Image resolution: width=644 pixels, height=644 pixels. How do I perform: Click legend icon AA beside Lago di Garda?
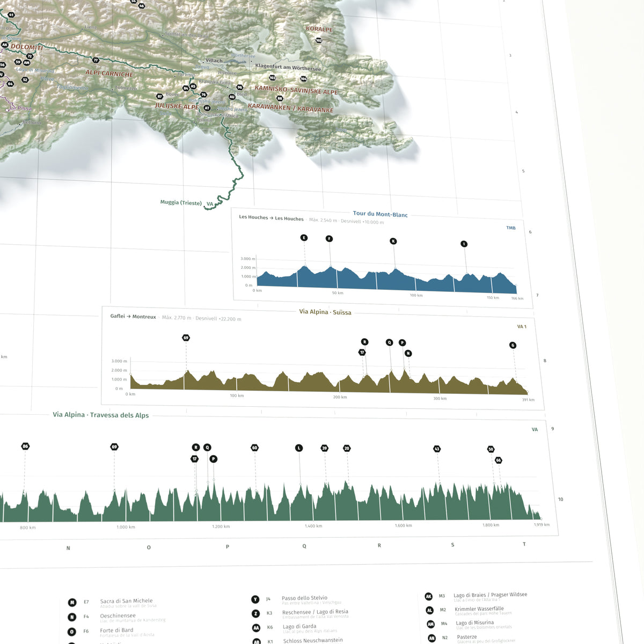click(x=256, y=628)
